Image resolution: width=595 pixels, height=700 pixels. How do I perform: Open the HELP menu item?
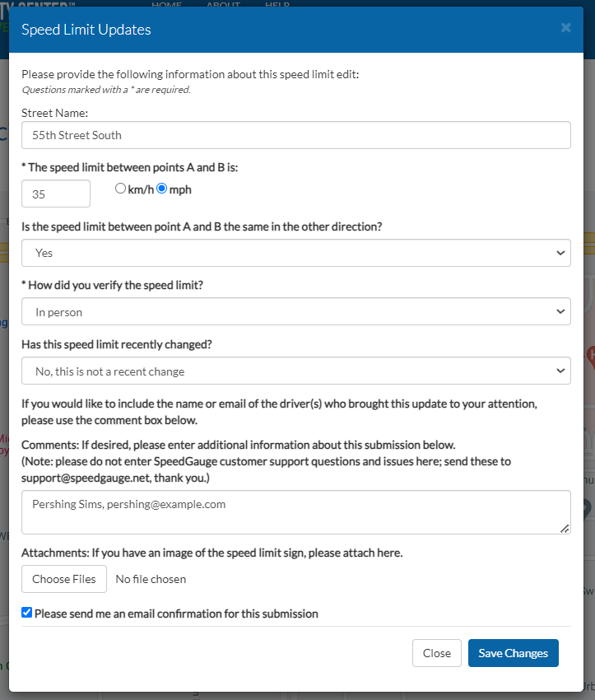pos(277,5)
